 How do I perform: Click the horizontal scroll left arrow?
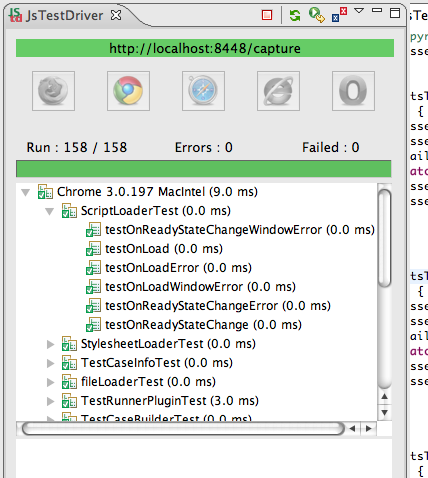pos(352,429)
